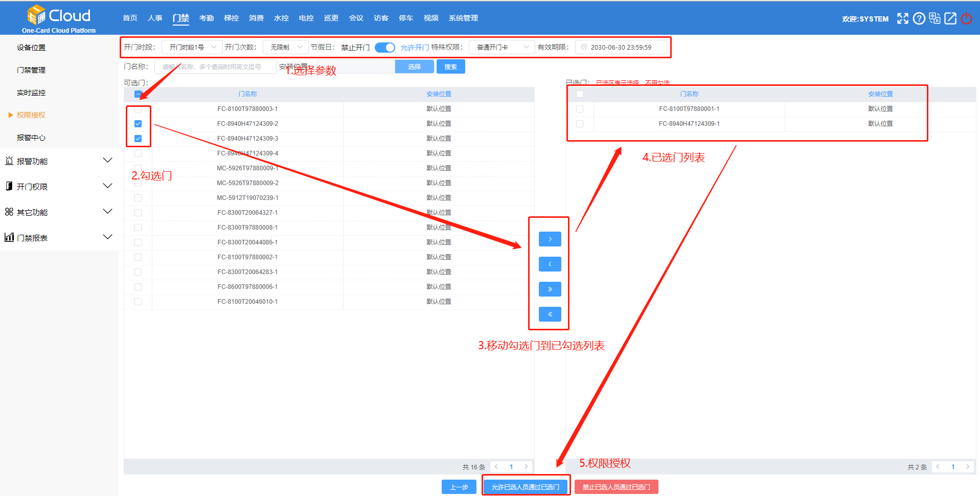Move checked doors back with left arrow
980x496 pixels.
pyautogui.click(x=550, y=264)
